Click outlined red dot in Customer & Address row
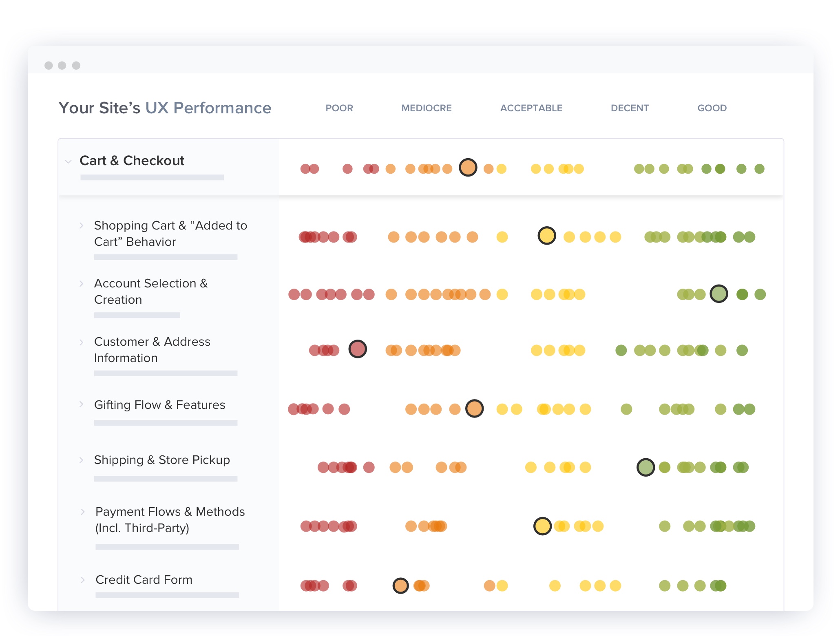 [358, 349]
